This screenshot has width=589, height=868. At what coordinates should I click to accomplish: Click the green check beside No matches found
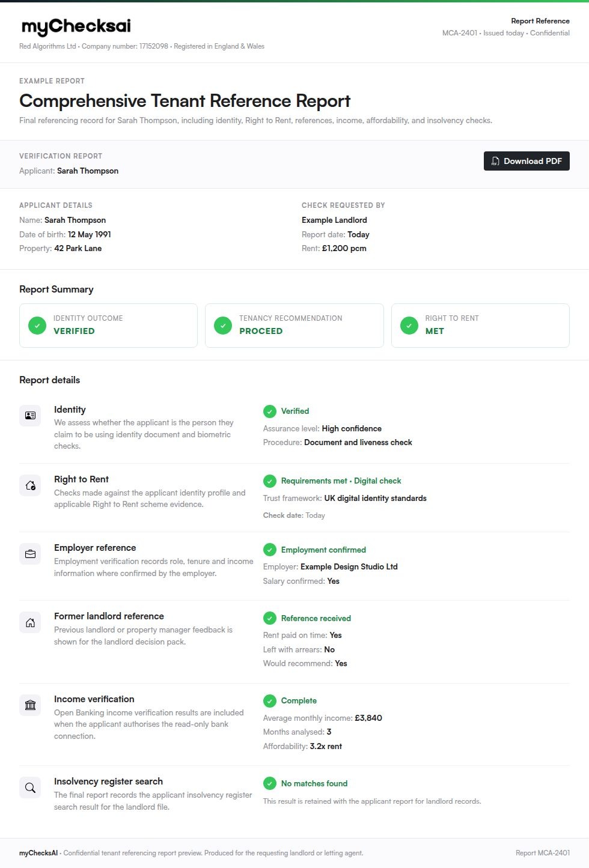[270, 783]
